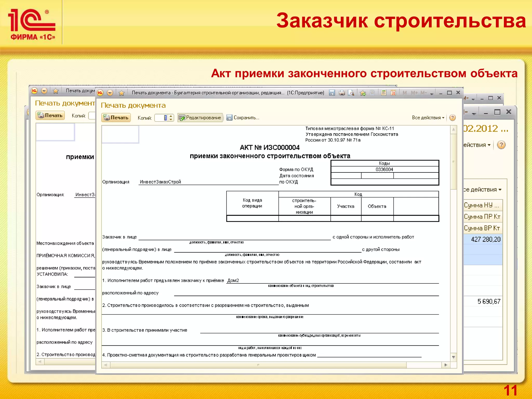Click the 0336004 OKUD code cell
532x399 pixels.
click(384, 169)
